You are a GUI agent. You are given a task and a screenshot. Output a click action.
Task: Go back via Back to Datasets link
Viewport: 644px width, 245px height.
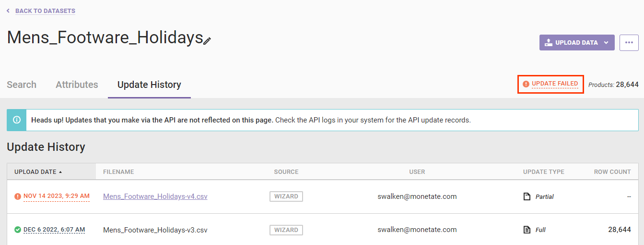(45, 11)
